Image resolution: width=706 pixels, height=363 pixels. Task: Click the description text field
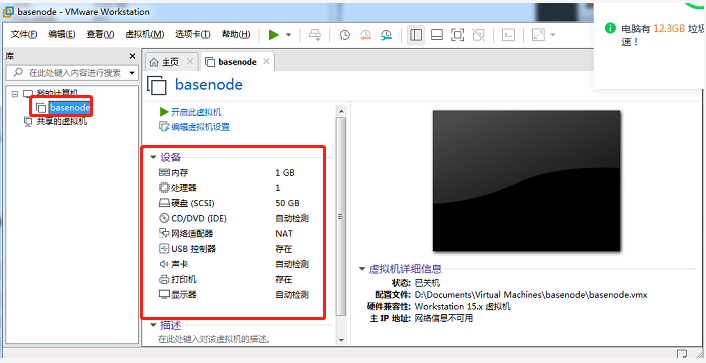coord(214,339)
